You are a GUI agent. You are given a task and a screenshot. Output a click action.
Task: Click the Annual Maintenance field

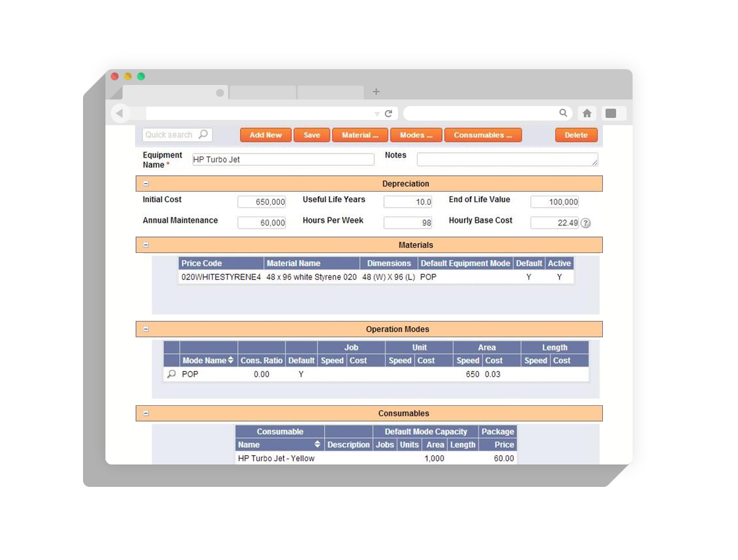[x=262, y=223]
